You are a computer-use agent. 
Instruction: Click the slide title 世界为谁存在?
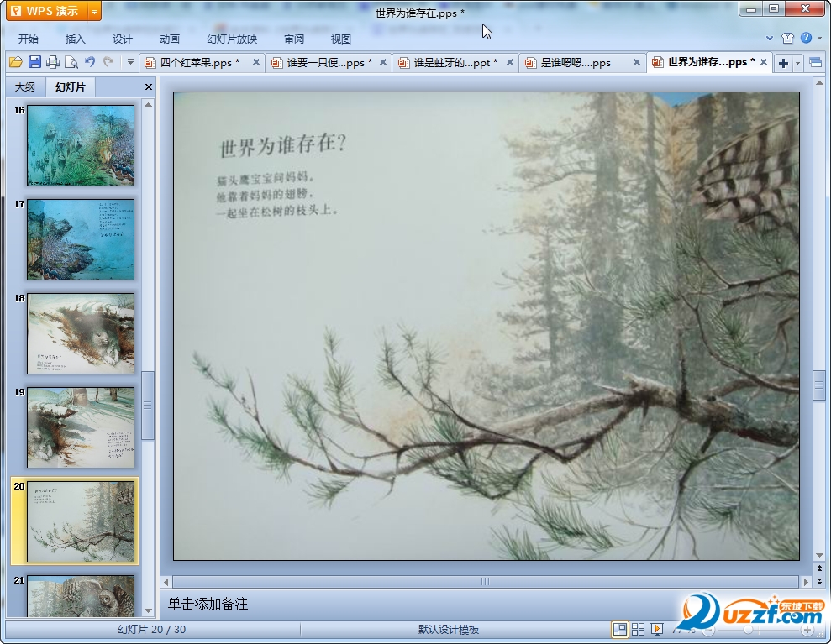pos(282,145)
